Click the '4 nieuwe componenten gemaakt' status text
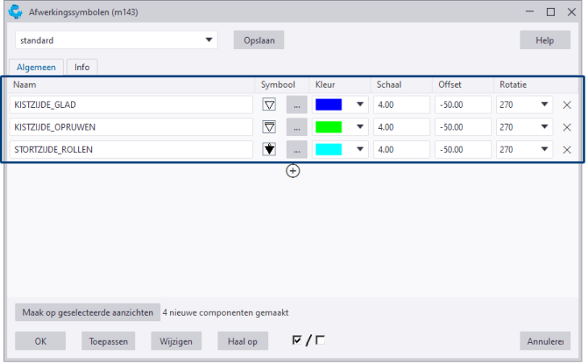 pos(226,312)
